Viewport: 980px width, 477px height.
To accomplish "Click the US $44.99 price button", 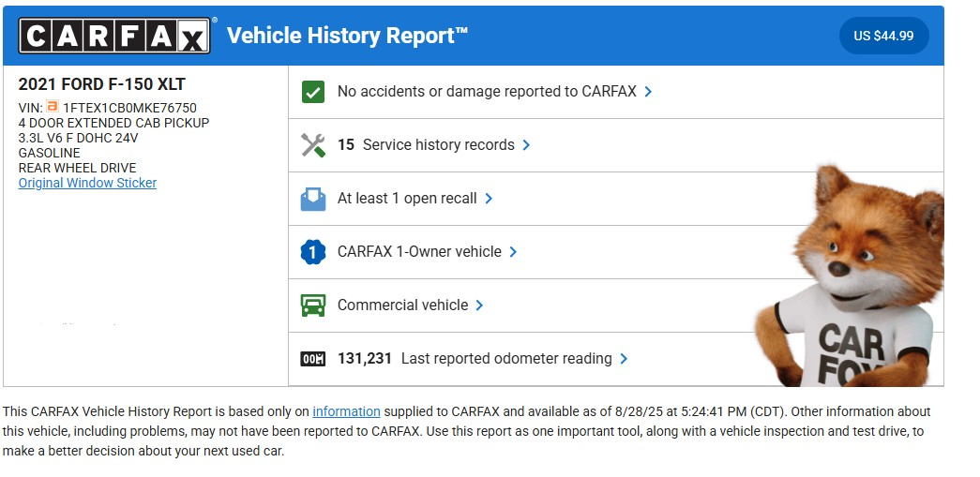I will pyautogui.click(x=883, y=37).
